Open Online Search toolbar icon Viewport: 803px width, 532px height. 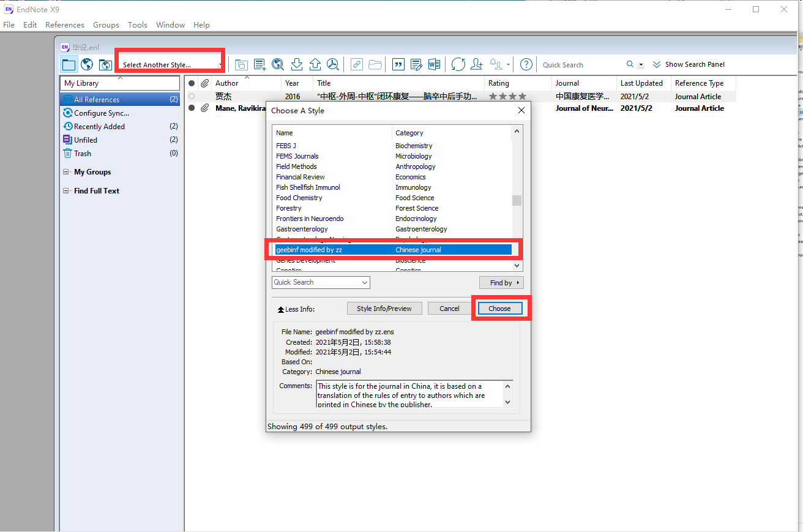tap(278, 64)
